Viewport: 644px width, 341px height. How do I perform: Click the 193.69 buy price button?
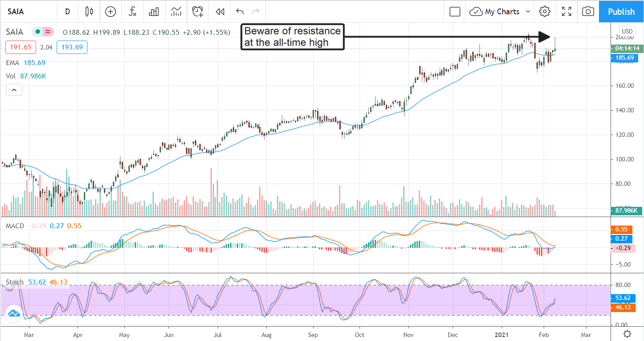coord(72,47)
